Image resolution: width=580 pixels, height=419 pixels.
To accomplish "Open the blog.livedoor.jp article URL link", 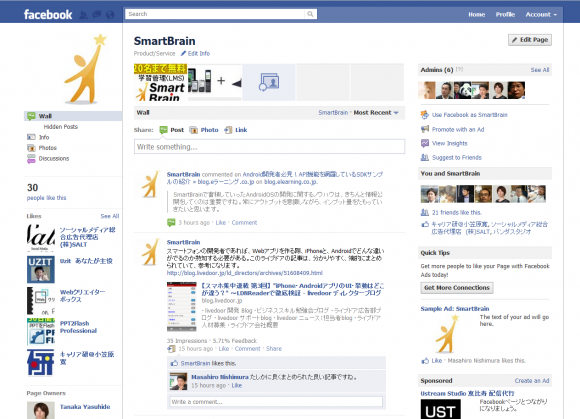I will (x=245, y=273).
